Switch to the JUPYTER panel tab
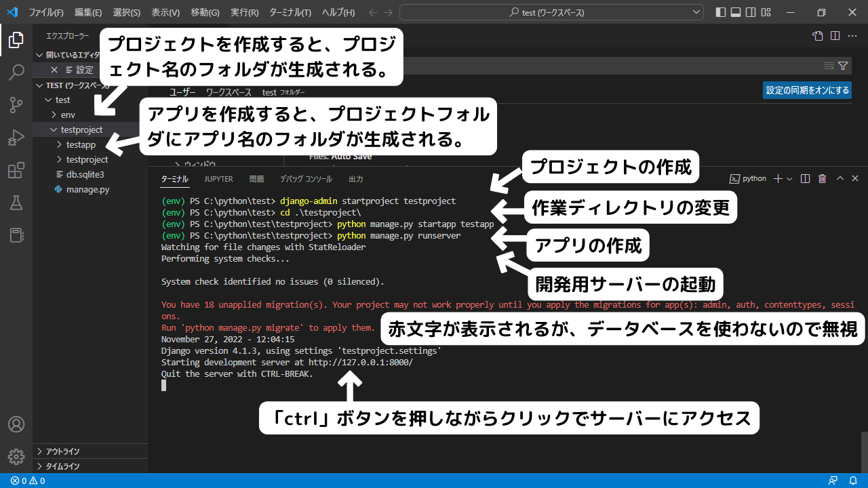This screenshot has width=868, height=488. pos(218,178)
